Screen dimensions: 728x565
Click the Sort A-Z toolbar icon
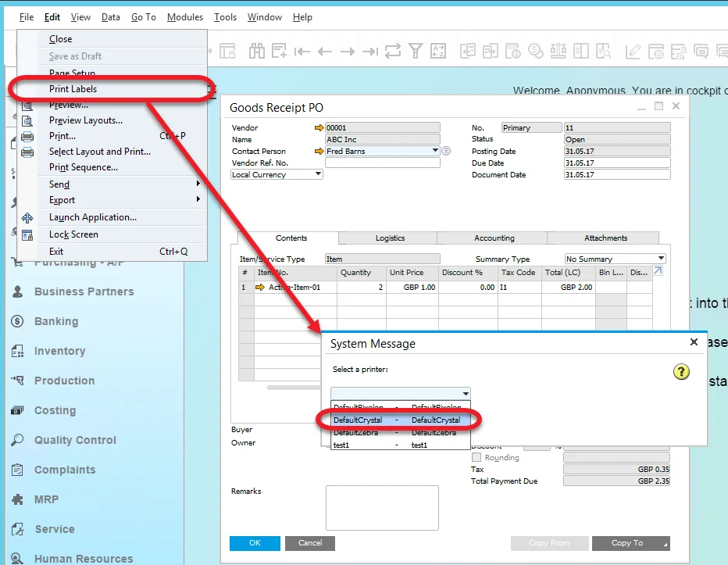[x=438, y=52]
